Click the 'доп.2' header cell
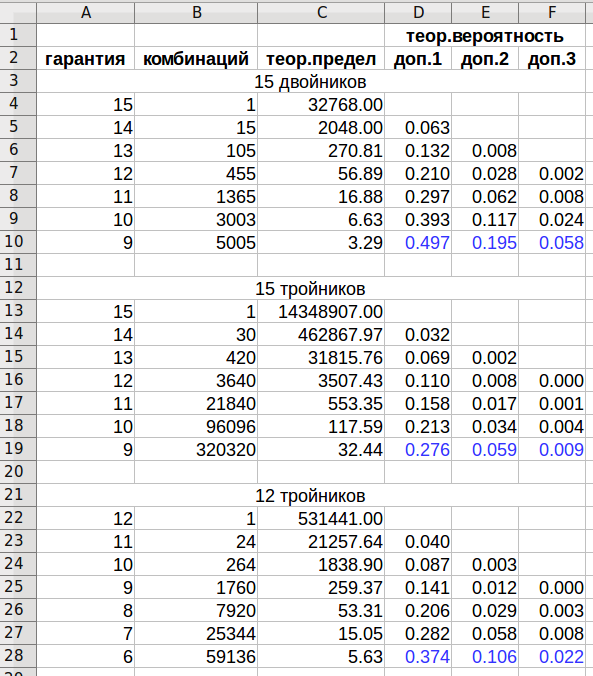This screenshot has width=593, height=676. (x=485, y=59)
